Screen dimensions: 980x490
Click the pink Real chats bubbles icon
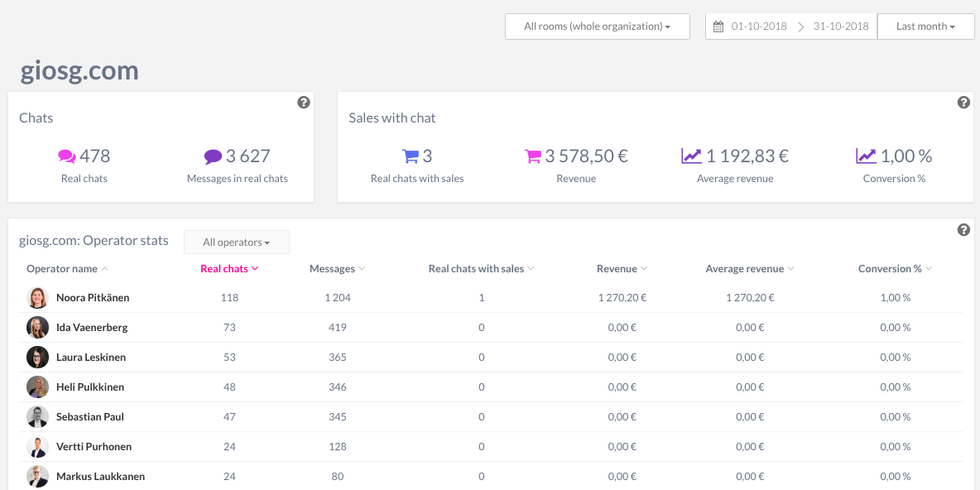[67, 156]
